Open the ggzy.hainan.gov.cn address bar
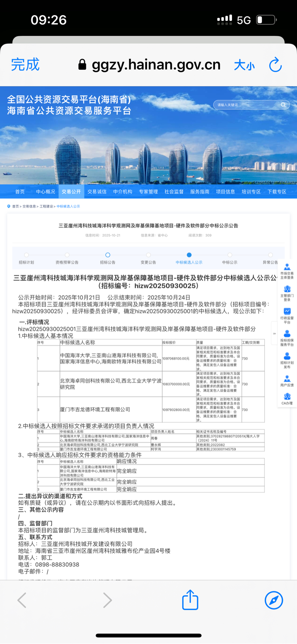This screenshot has width=297, height=644. tap(156, 65)
